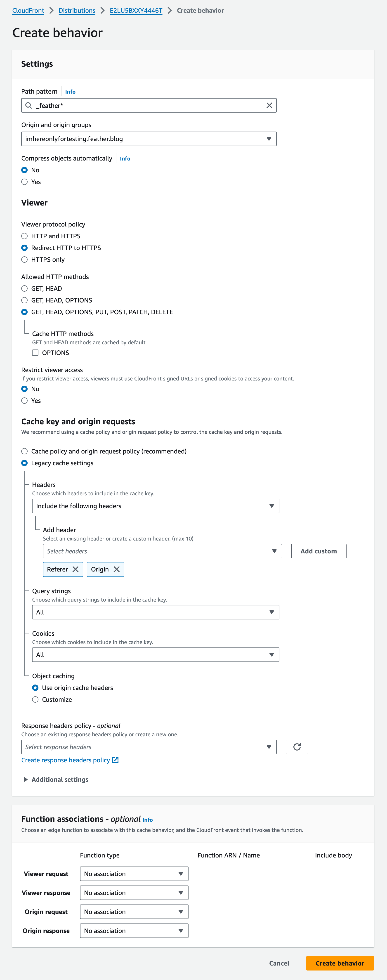Click the Add custom button

coord(319,551)
